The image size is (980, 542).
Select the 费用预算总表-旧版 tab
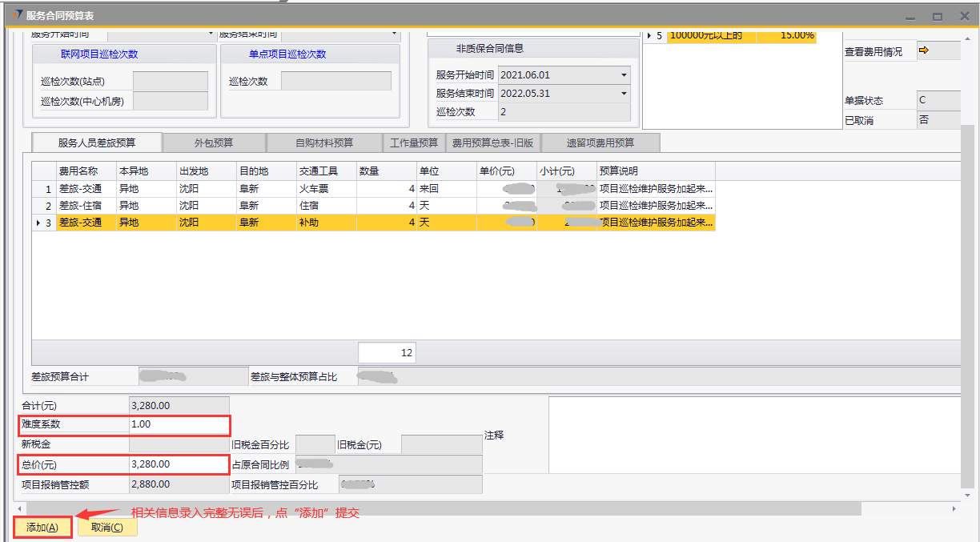coord(492,143)
